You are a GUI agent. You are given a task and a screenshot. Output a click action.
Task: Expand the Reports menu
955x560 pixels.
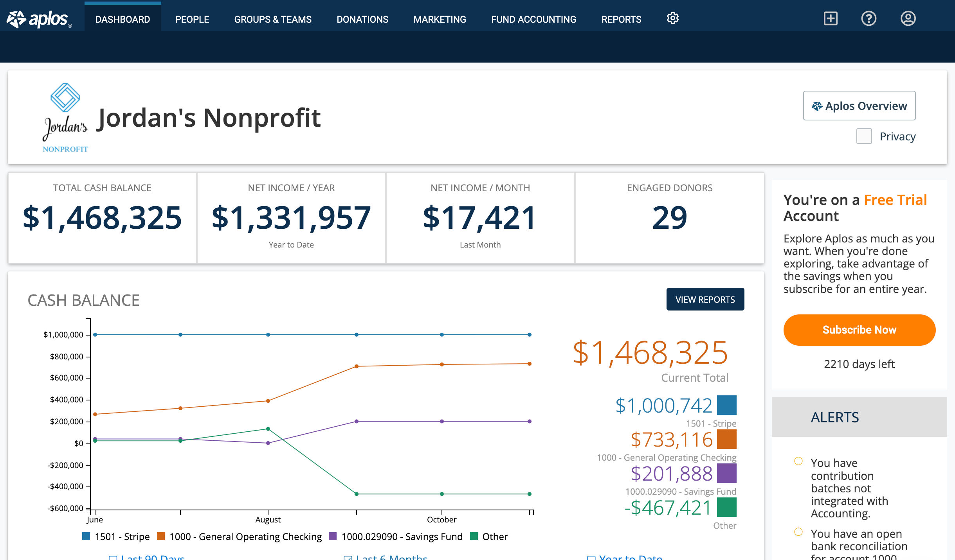pos(621,19)
